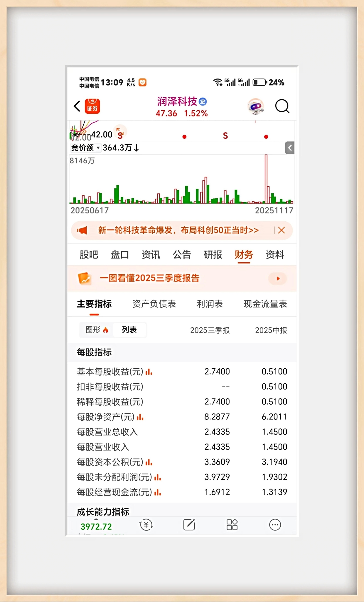The image size is (364, 602).
Task: Open the grid apps icon
Action: (x=232, y=525)
